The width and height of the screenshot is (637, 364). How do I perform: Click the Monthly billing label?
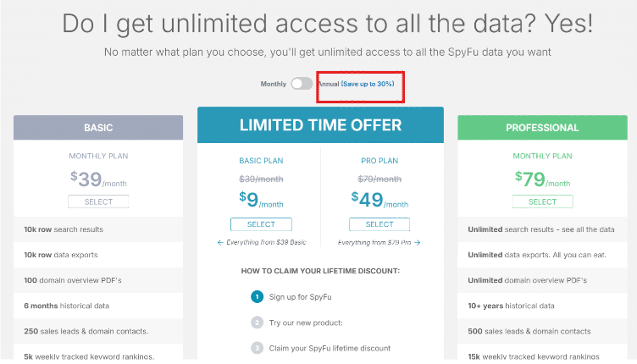tap(273, 84)
